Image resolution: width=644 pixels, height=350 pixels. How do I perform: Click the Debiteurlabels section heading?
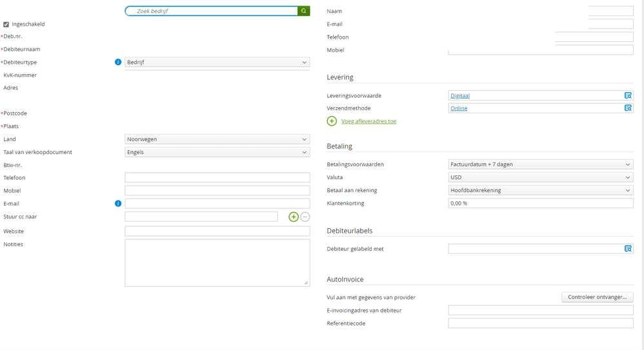pyautogui.click(x=350, y=231)
